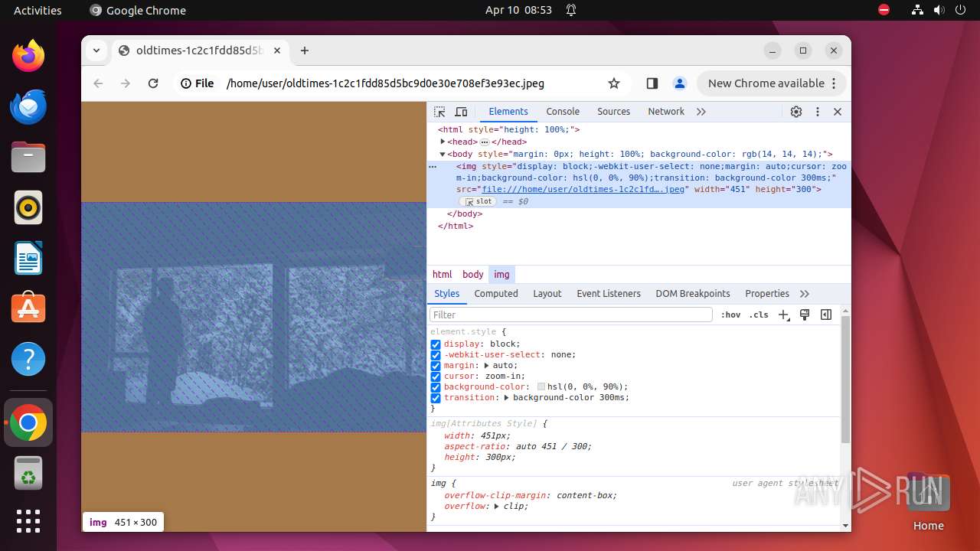Screen dimensions: 980x551
Task: Uncheck margin: auto property checkbox
Action: pos(436,366)
